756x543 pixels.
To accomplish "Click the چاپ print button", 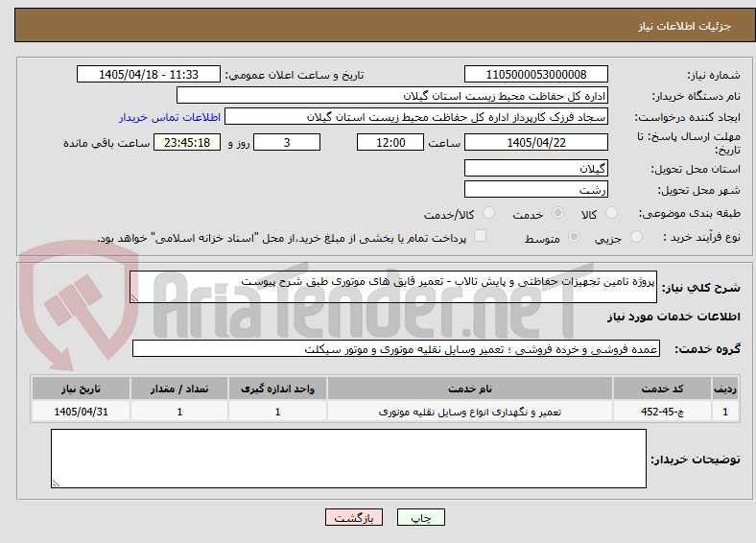I will [x=421, y=517].
